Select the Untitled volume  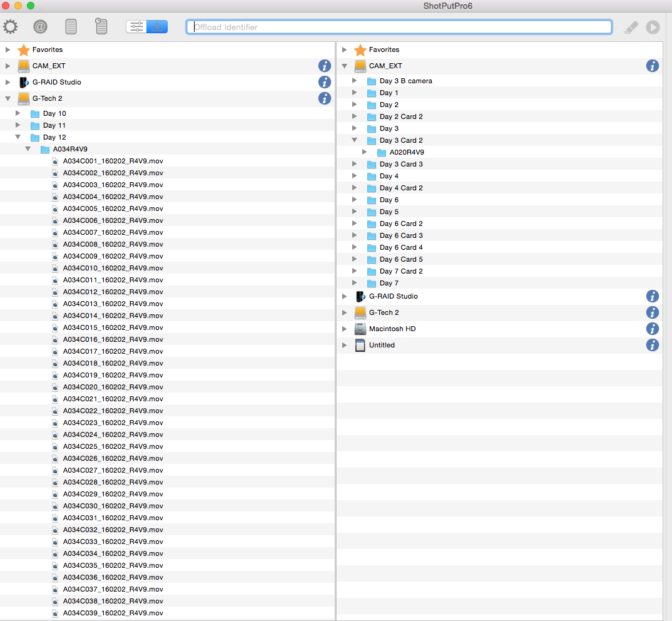click(x=382, y=345)
